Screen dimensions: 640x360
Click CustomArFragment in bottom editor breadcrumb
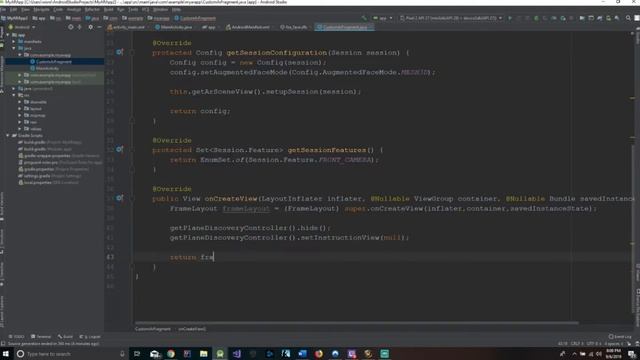click(x=153, y=329)
